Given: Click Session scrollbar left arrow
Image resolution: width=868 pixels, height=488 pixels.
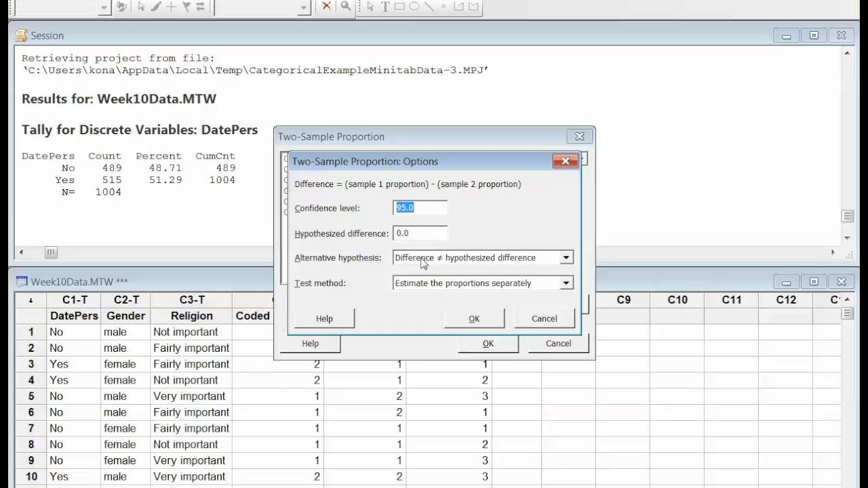Looking at the screenshot, I should pyautogui.click(x=21, y=252).
